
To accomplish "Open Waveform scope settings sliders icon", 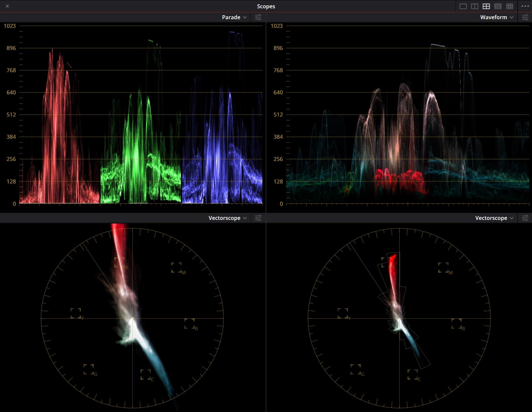I will pyautogui.click(x=525, y=17).
